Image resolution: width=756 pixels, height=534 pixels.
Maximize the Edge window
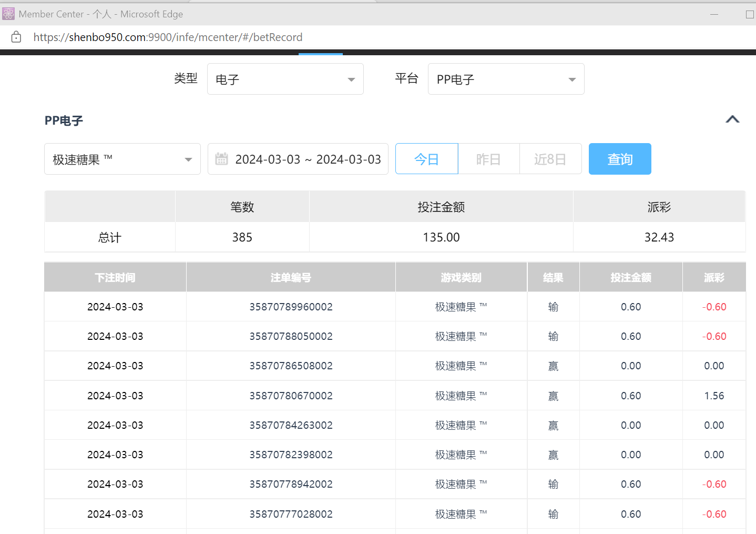[750, 14]
